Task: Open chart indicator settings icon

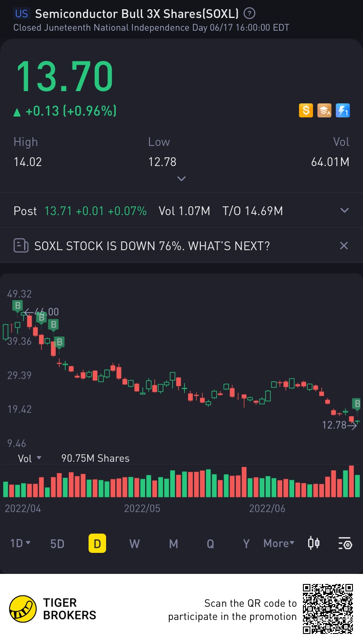Action: (345, 544)
